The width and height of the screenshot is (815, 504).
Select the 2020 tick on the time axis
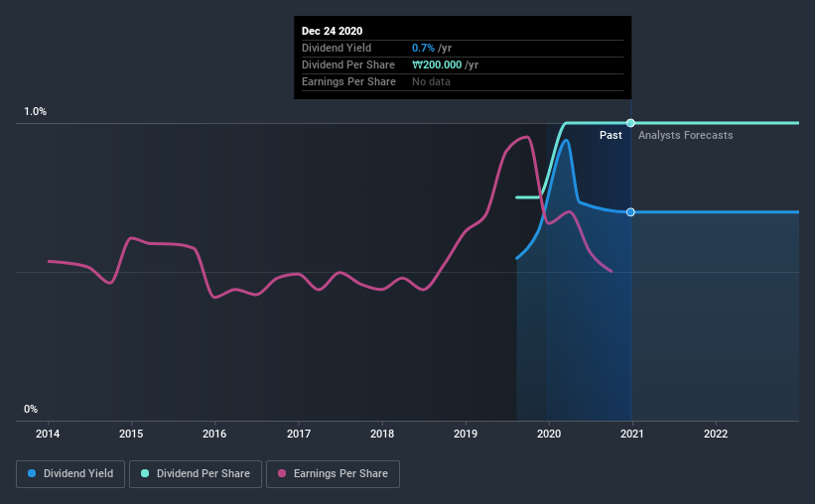click(549, 434)
